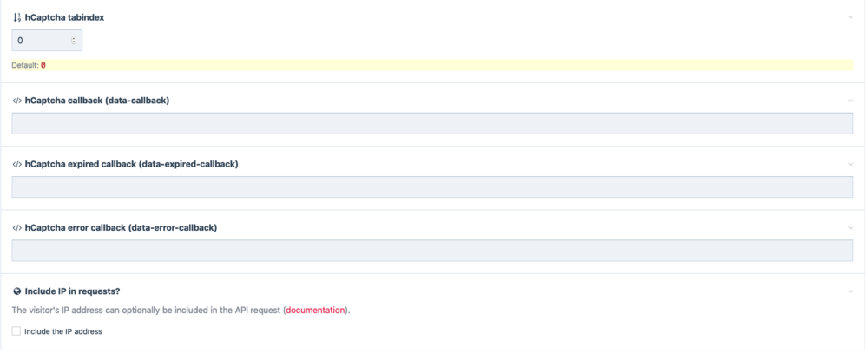Collapse the hCaptcha callback section chevron
Screen dimensions: 868x353
(x=851, y=101)
